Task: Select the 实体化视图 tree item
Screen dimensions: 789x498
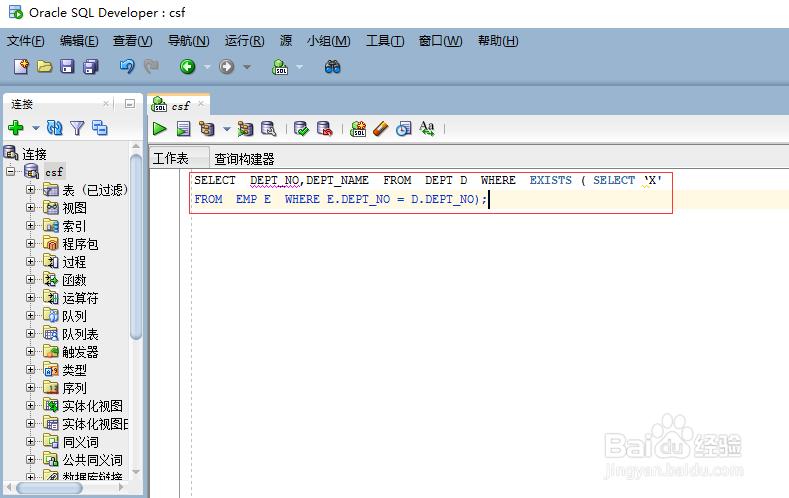Action: click(92, 406)
